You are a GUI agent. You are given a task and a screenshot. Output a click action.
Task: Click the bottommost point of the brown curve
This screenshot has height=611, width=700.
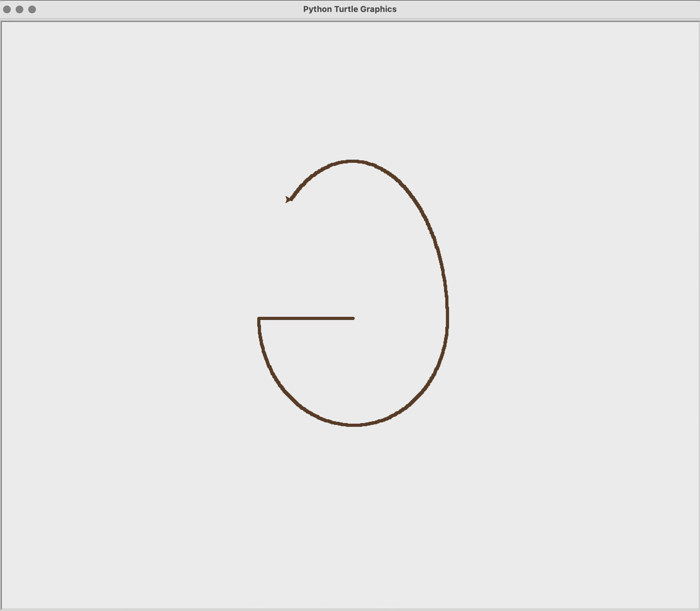[354, 425]
